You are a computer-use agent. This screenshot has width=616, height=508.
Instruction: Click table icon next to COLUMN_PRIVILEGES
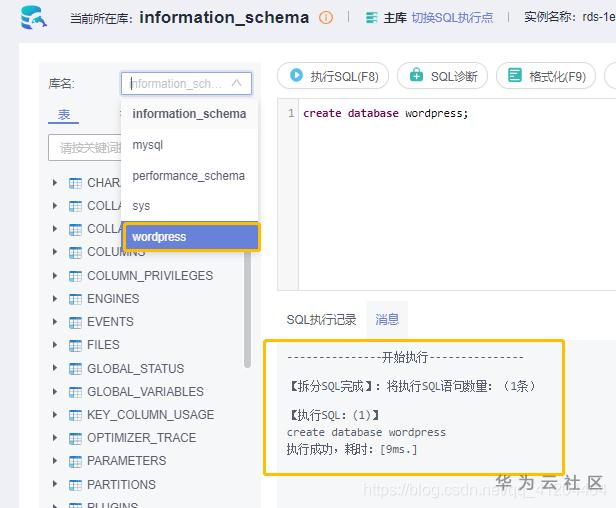[75, 276]
